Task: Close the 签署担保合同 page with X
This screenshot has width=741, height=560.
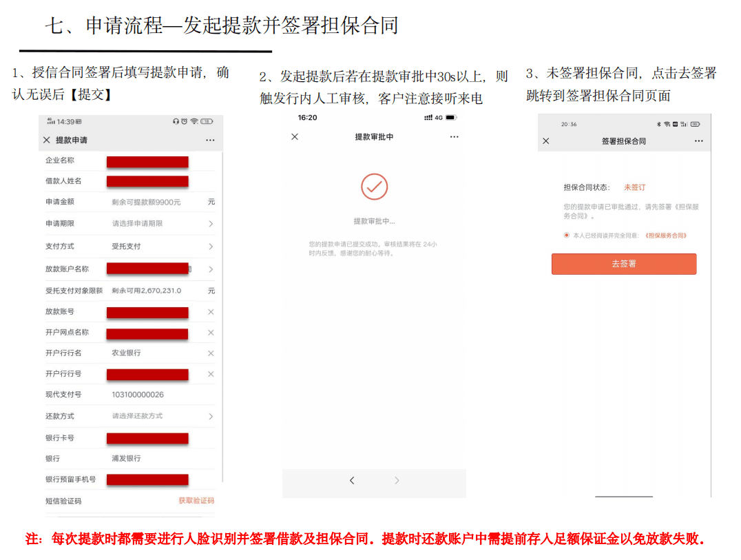Action: coord(546,141)
